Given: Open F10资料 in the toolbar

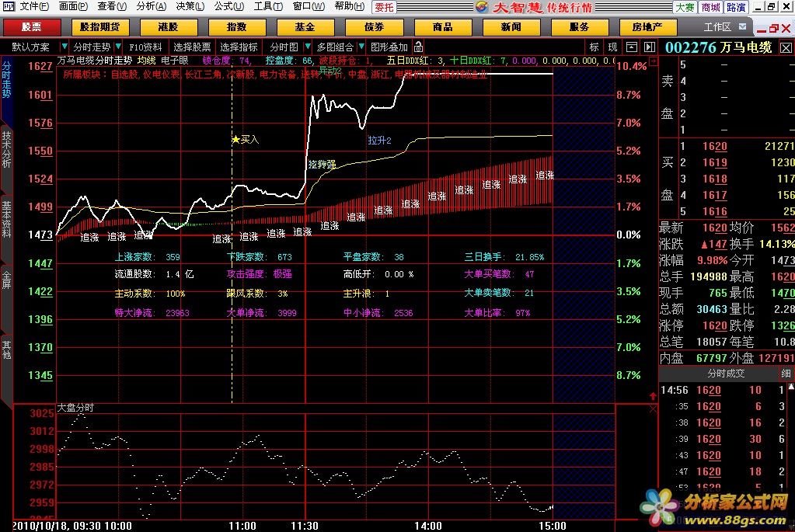Looking at the screenshot, I should click(145, 47).
